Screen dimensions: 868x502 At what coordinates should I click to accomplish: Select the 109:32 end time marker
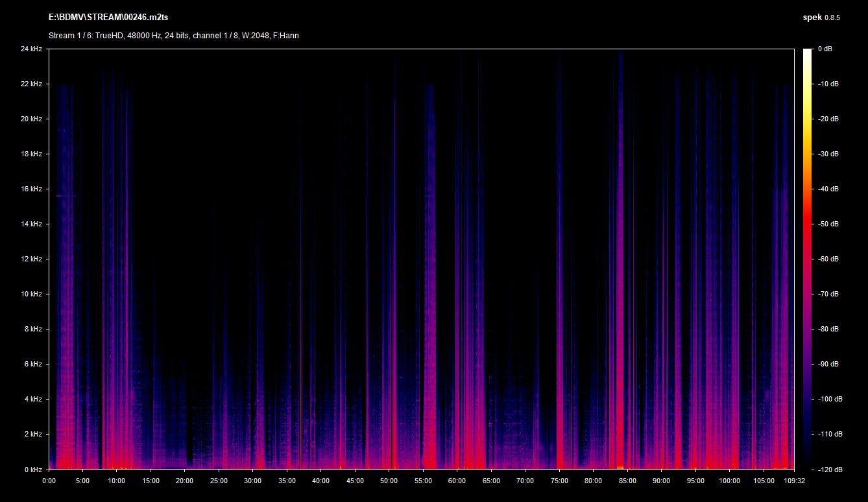point(793,481)
